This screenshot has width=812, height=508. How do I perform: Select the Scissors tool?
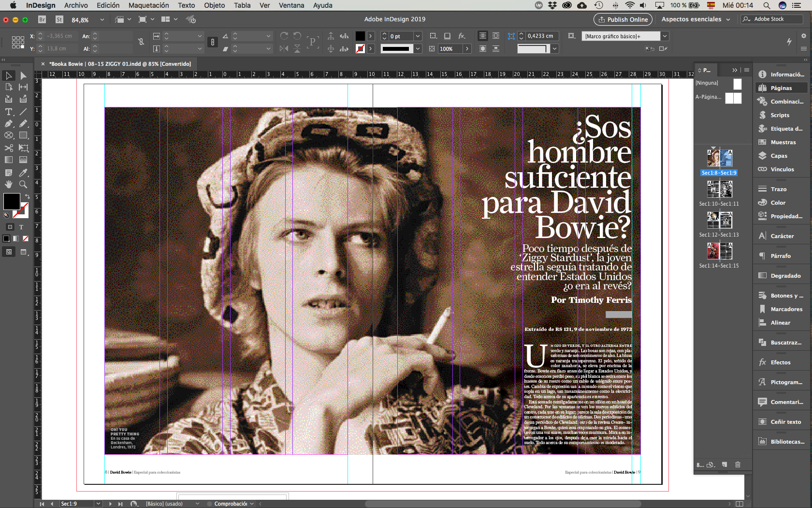tap(9, 148)
